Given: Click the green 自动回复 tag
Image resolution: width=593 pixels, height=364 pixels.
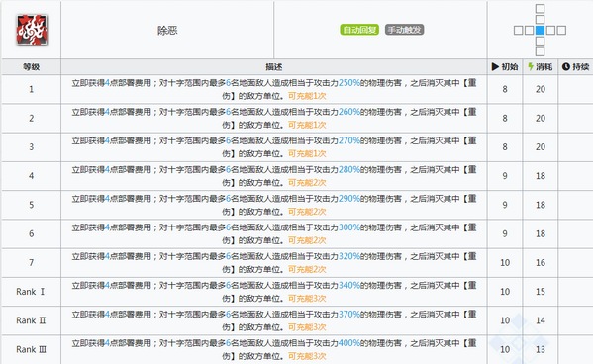Looking at the screenshot, I should coord(359,30).
